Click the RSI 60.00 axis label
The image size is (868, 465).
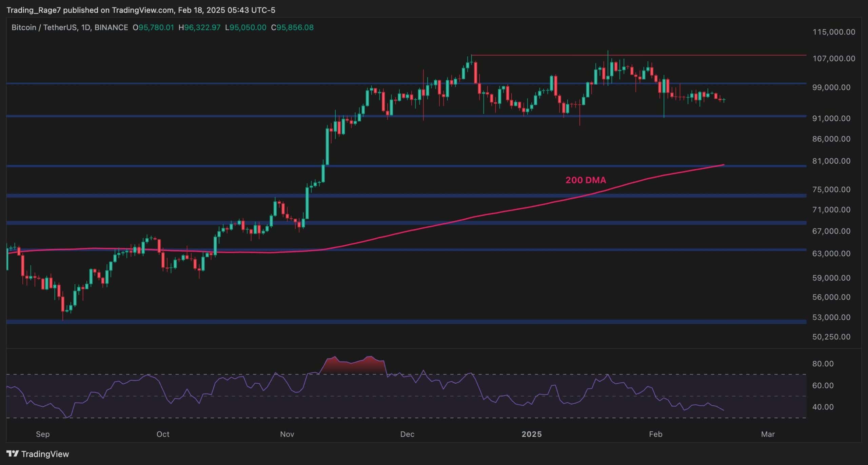823,386
